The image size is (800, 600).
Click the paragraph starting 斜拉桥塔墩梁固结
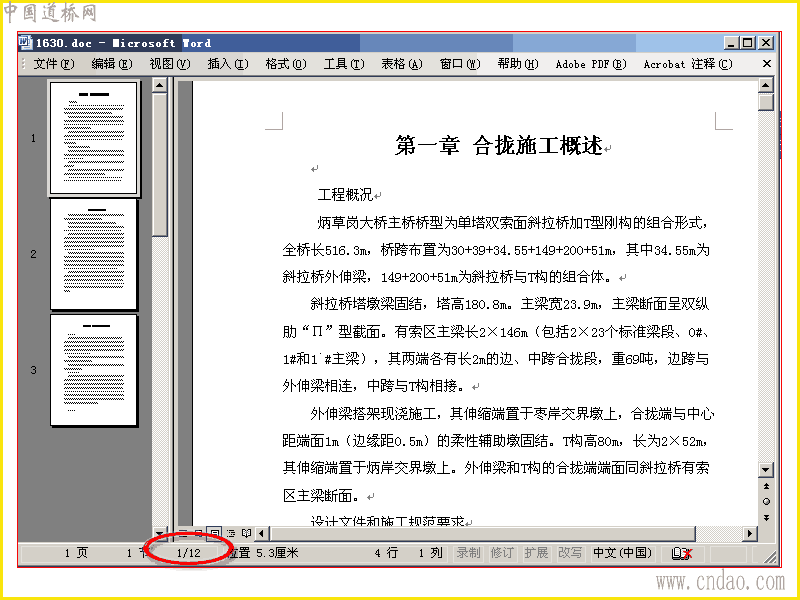point(496,345)
